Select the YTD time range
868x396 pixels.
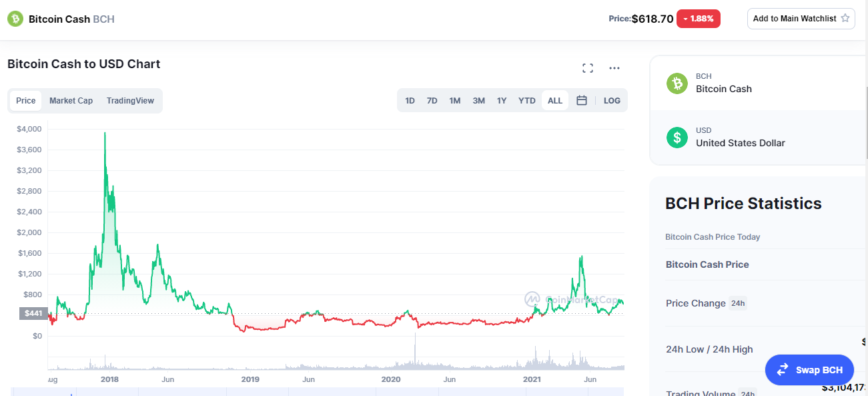527,101
